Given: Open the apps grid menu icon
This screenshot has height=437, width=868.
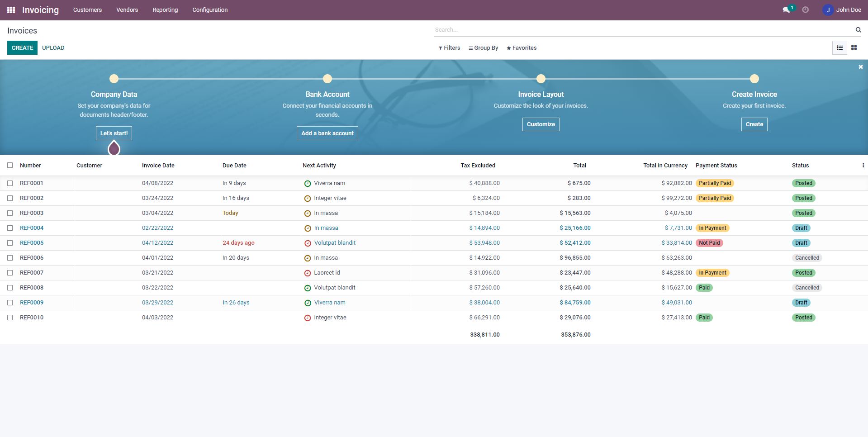Looking at the screenshot, I should pos(11,10).
